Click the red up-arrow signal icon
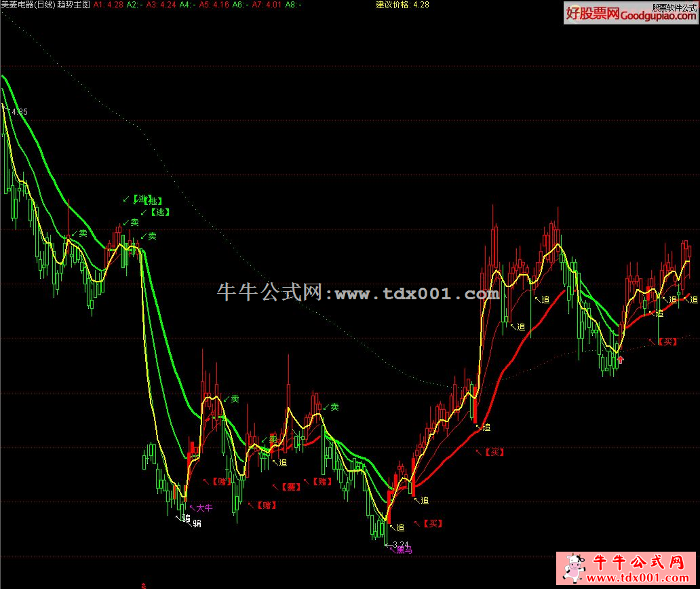700x589 pixels. 619,358
